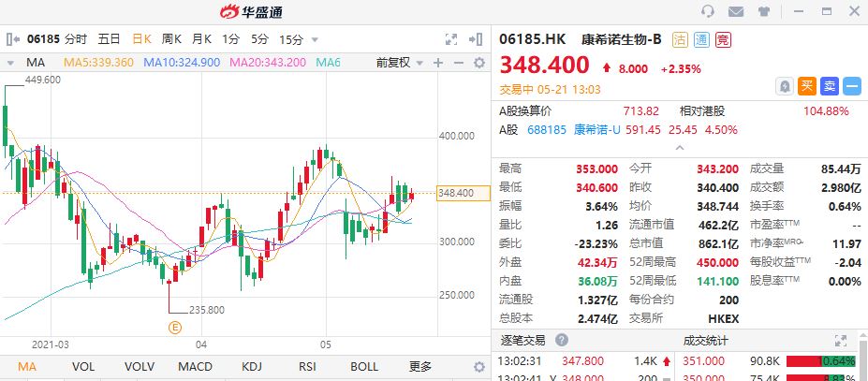Maximize the 华盛通 window

pos(827,11)
